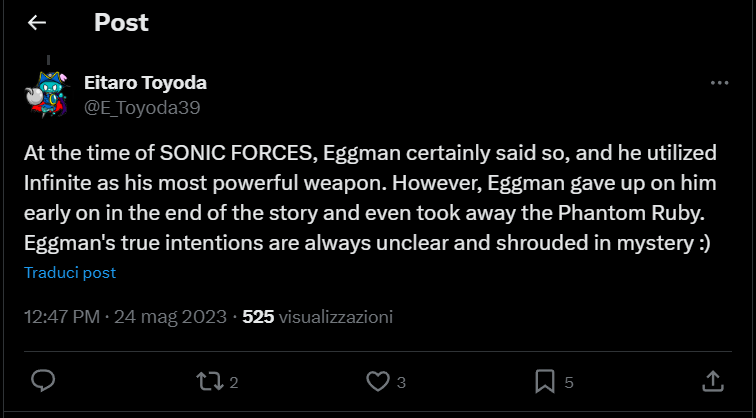Click the like count number 3
The image size is (756, 418).
coord(401,382)
